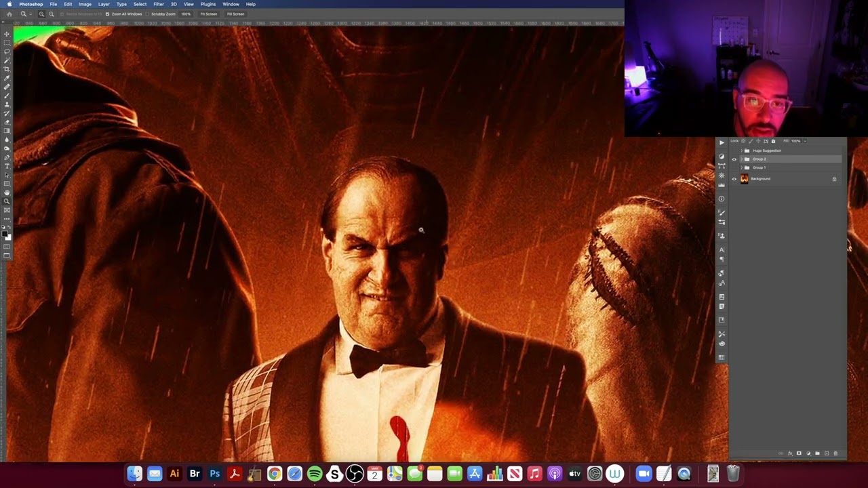Click the Fill value field

(x=796, y=141)
